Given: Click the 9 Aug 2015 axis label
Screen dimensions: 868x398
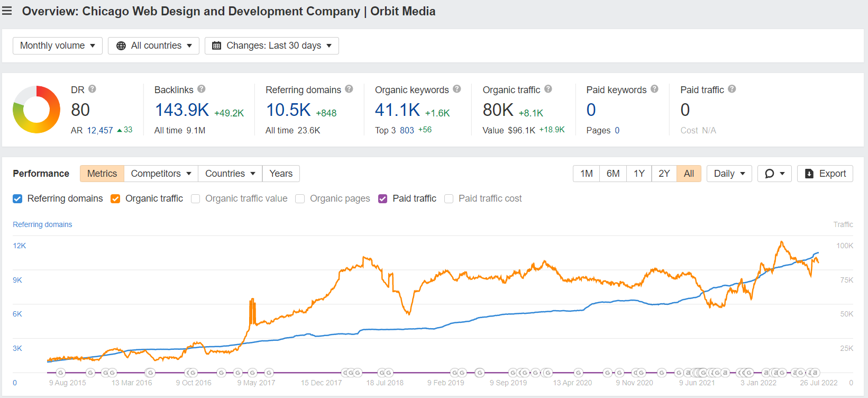Looking at the screenshot, I should [67, 383].
